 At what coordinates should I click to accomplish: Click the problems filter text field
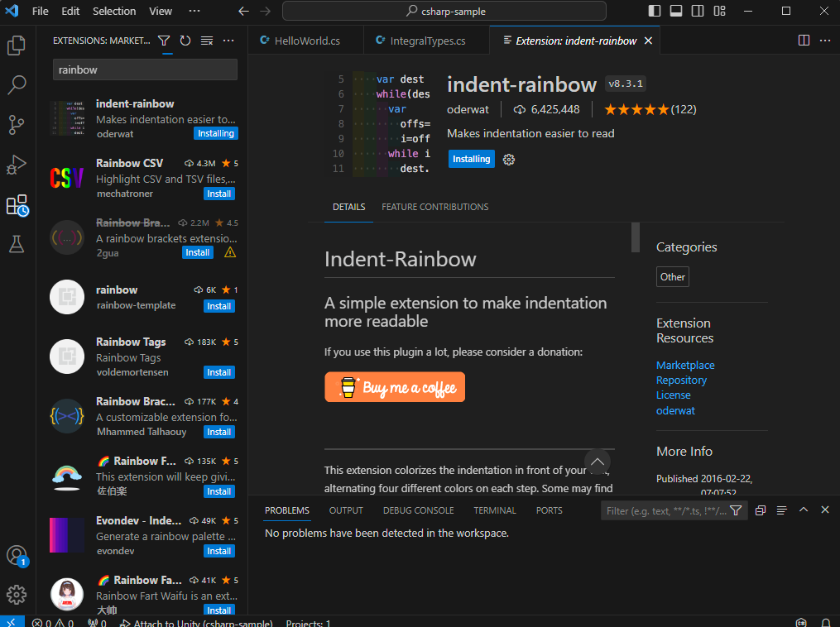coord(666,511)
